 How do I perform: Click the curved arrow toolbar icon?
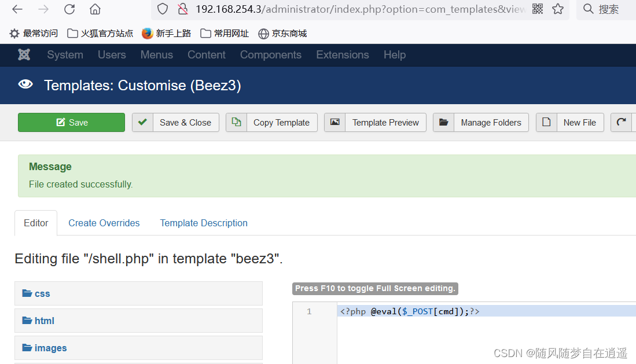point(621,122)
